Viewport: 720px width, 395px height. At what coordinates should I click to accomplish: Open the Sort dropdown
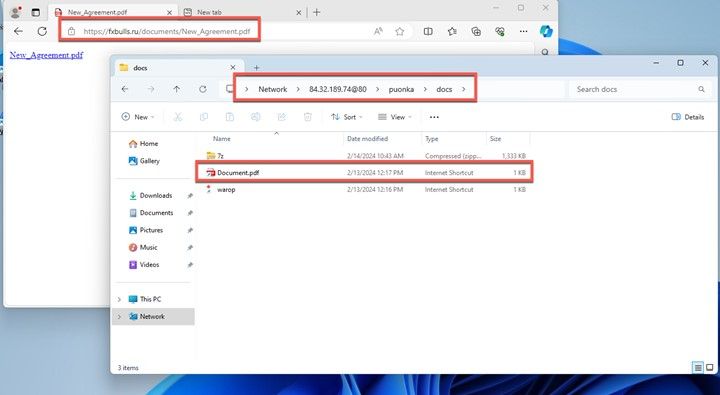pos(347,117)
